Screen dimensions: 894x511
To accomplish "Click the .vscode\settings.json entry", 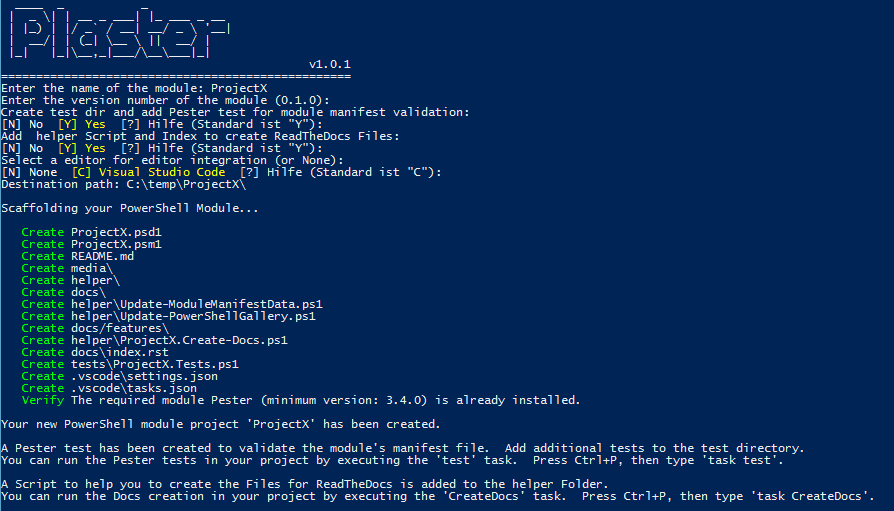I will 144,376.
